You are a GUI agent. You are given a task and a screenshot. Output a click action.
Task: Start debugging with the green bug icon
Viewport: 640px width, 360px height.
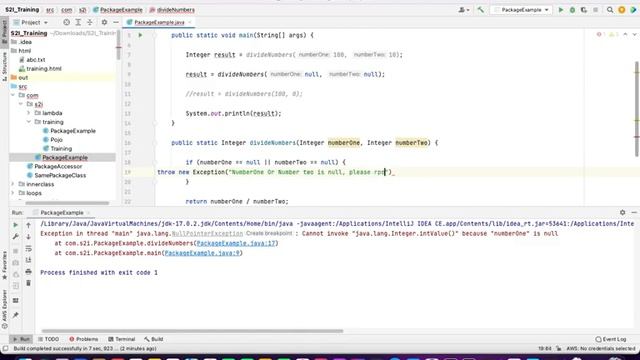tap(572, 10)
